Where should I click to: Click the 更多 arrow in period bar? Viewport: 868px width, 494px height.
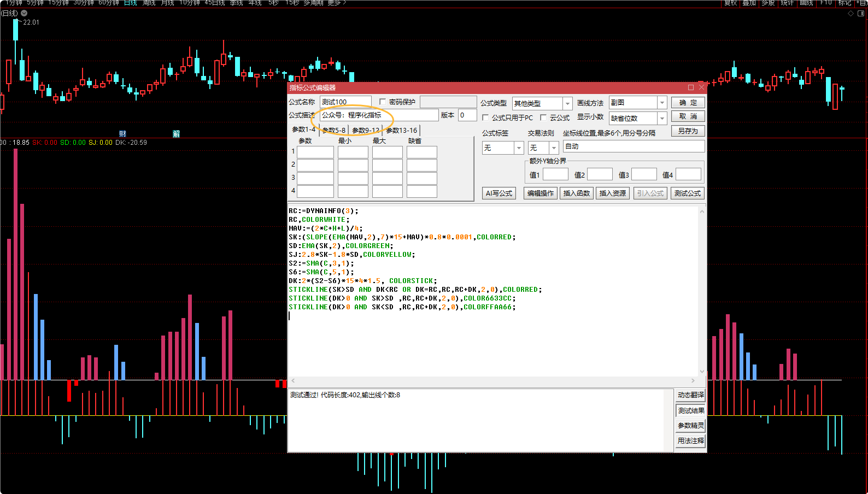point(344,3)
